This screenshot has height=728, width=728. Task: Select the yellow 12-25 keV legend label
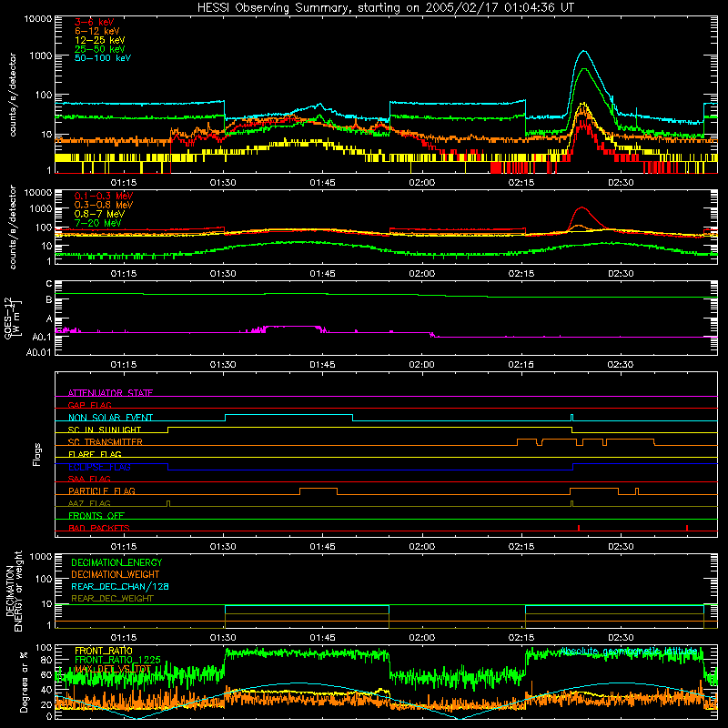pyautogui.click(x=99, y=40)
